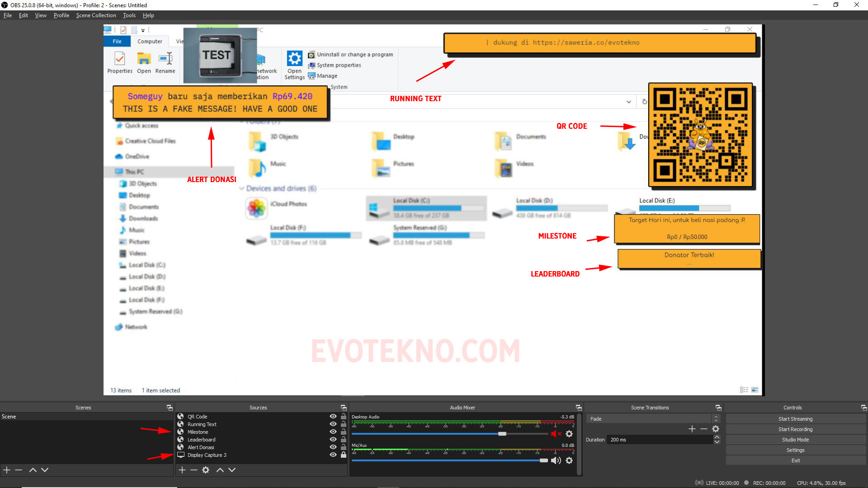Undock the Audio Mixer panel via float icon

tap(579, 408)
